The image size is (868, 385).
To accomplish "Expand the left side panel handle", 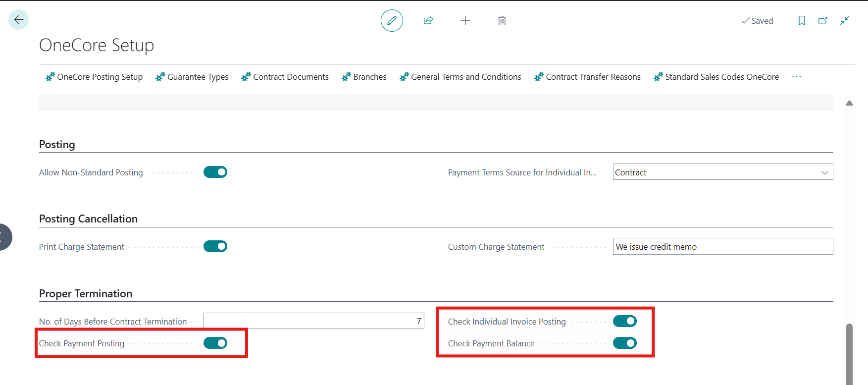I will pyautogui.click(x=4, y=237).
